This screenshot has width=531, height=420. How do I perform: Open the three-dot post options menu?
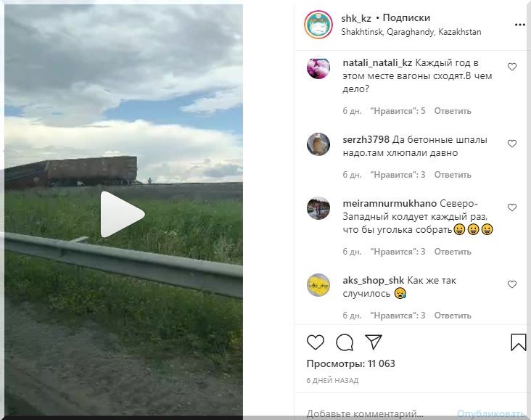click(x=520, y=25)
